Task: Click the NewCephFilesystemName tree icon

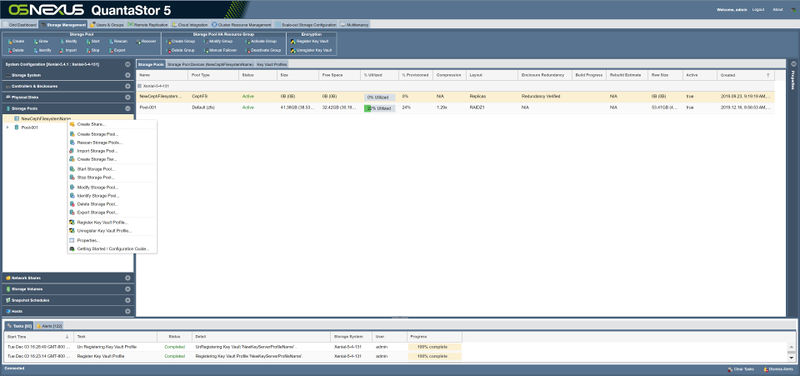Action: coord(17,118)
